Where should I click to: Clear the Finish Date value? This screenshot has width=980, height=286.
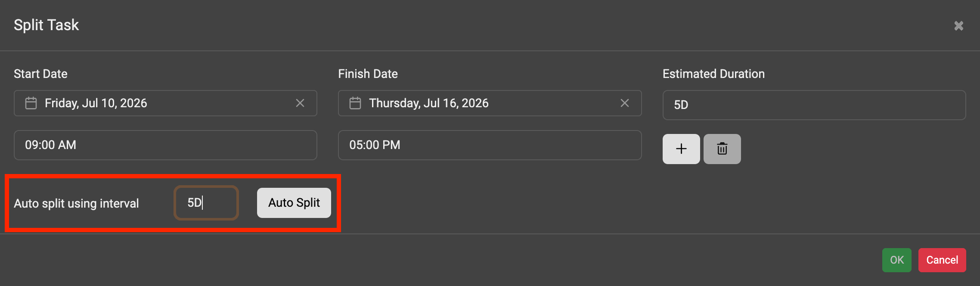click(x=624, y=103)
